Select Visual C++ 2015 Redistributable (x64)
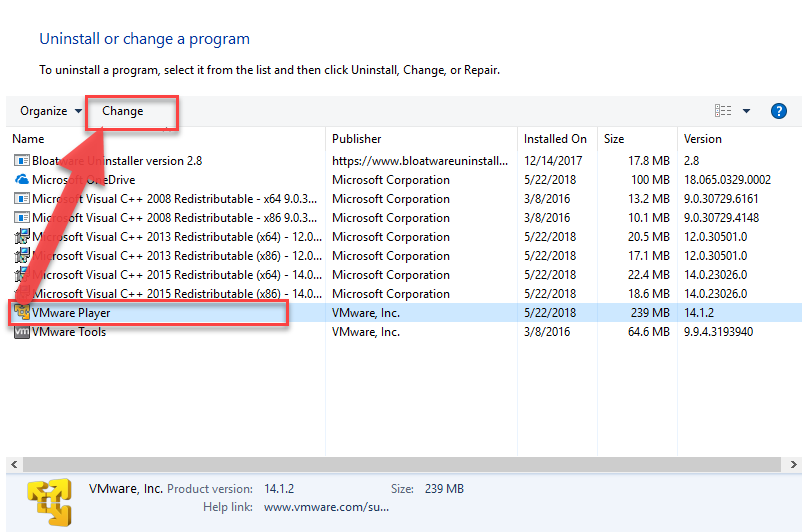Image resolution: width=802 pixels, height=532 pixels. point(177,275)
